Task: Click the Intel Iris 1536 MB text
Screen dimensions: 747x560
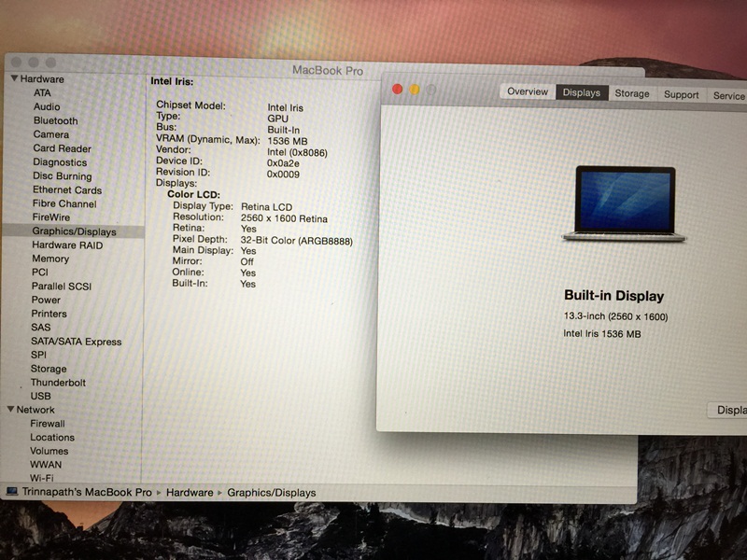Action: coord(602,334)
